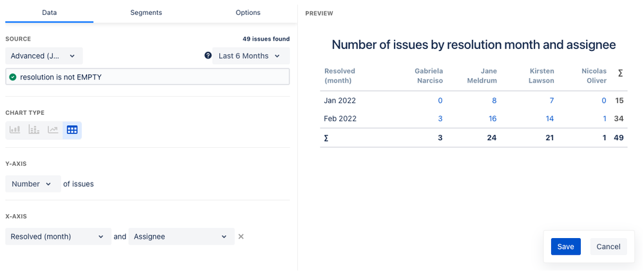Select the stacked bar chart type icon

34,130
